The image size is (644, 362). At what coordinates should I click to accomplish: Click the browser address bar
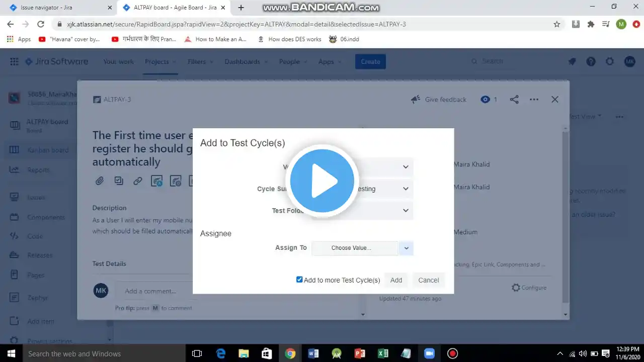coord(302,24)
